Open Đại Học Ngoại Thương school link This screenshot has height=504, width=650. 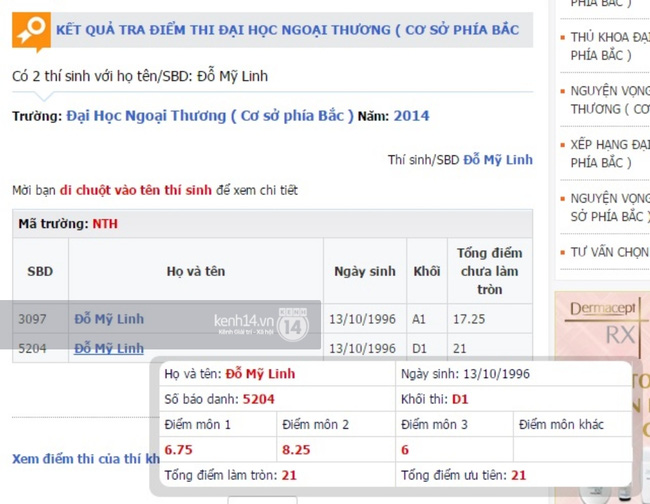coord(210,115)
